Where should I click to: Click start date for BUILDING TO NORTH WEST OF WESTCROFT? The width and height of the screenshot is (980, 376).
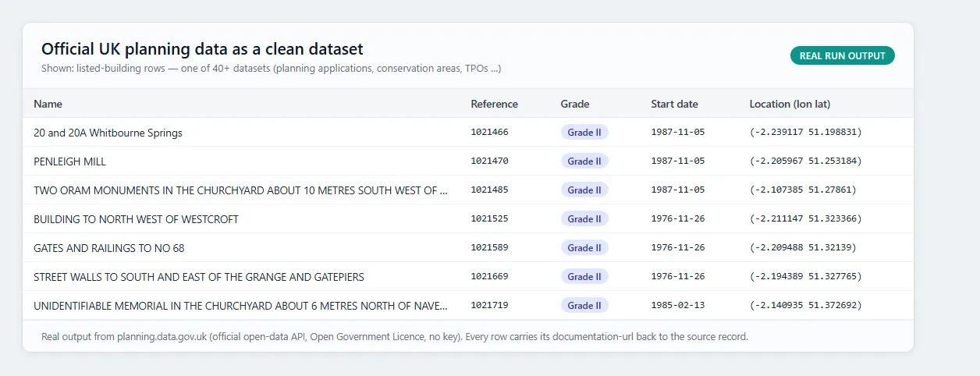678,219
